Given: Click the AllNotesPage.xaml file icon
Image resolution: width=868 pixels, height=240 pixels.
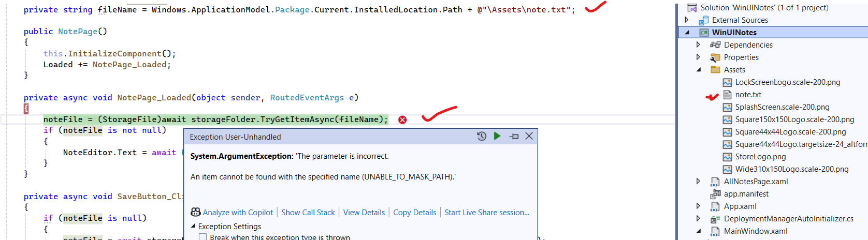Looking at the screenshot, I should coord(715,182).
